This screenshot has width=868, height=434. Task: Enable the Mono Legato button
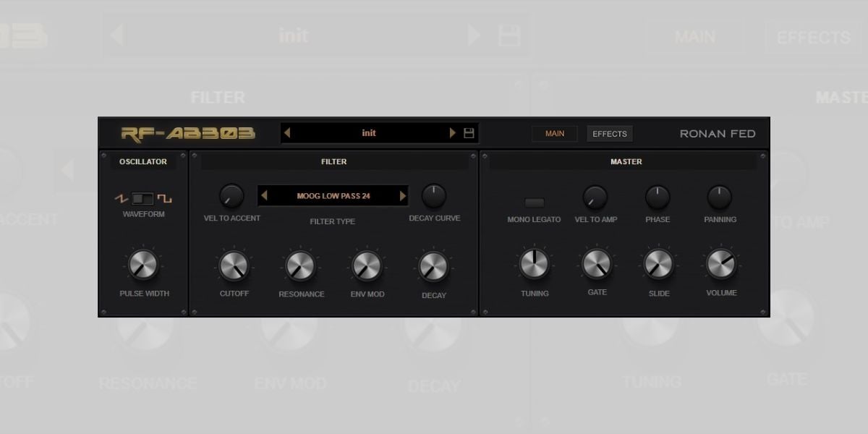[535, 203]
